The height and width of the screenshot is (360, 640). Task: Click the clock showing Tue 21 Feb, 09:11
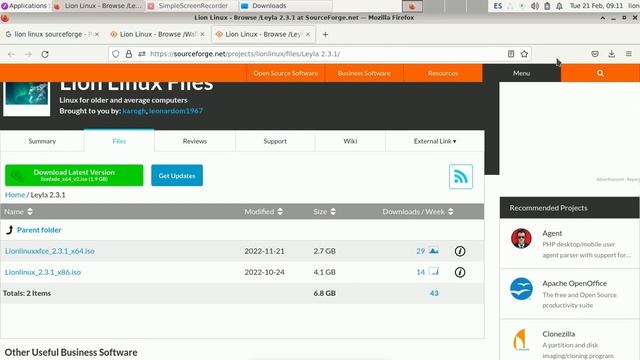coord(596,6)
